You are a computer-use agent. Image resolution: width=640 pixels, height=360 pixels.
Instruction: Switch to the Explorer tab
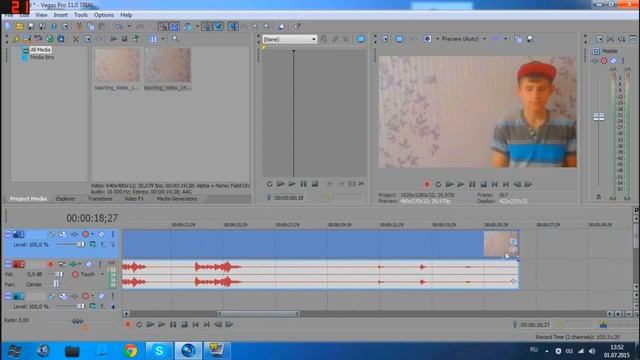[x=66, y=199]
